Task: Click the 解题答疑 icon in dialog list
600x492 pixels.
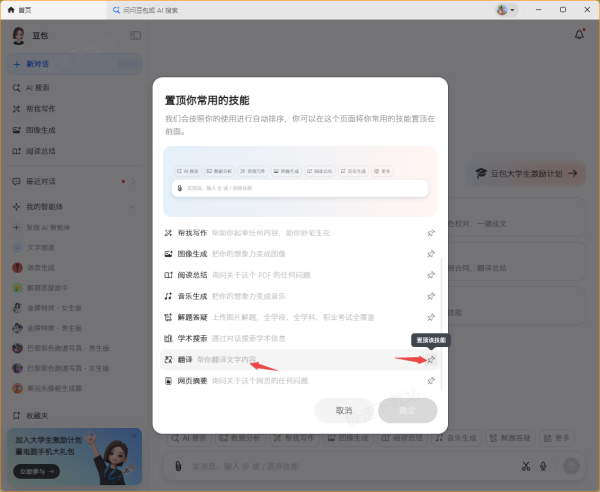Action: [168, 317]
